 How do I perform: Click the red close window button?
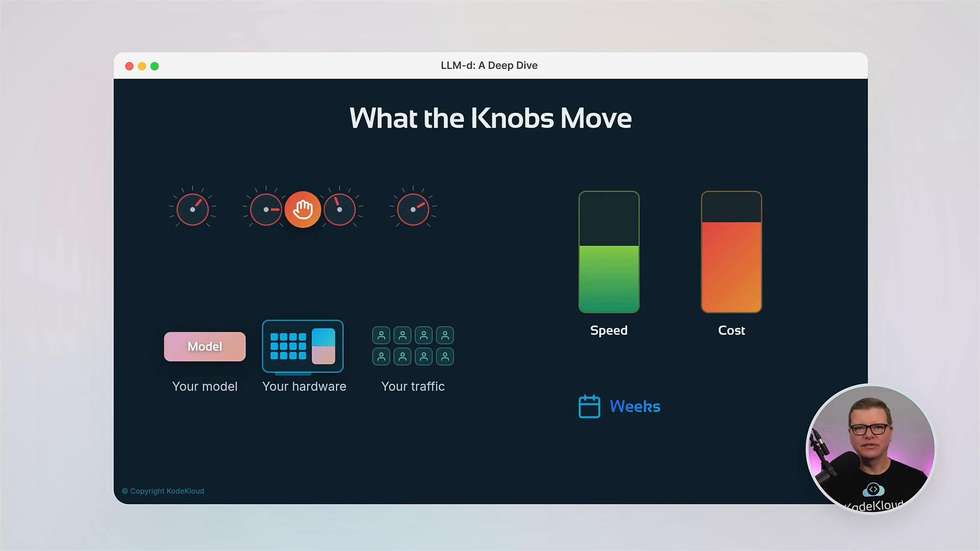(x=129, y=66)
